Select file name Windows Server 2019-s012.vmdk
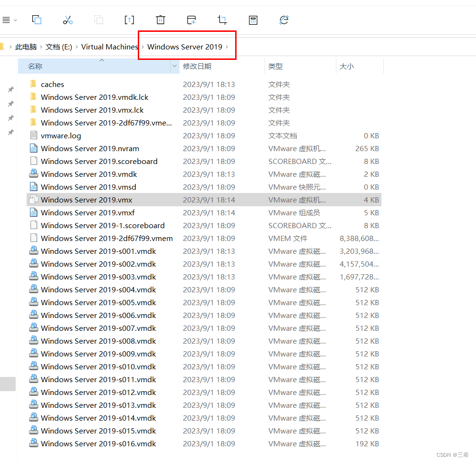 pyautogui.click(x=98, y=392)
